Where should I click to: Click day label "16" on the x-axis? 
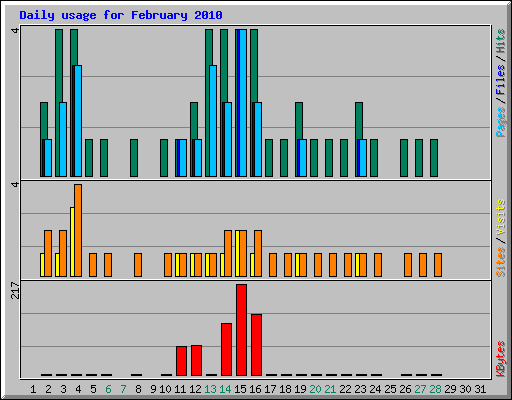pos(255,389)
